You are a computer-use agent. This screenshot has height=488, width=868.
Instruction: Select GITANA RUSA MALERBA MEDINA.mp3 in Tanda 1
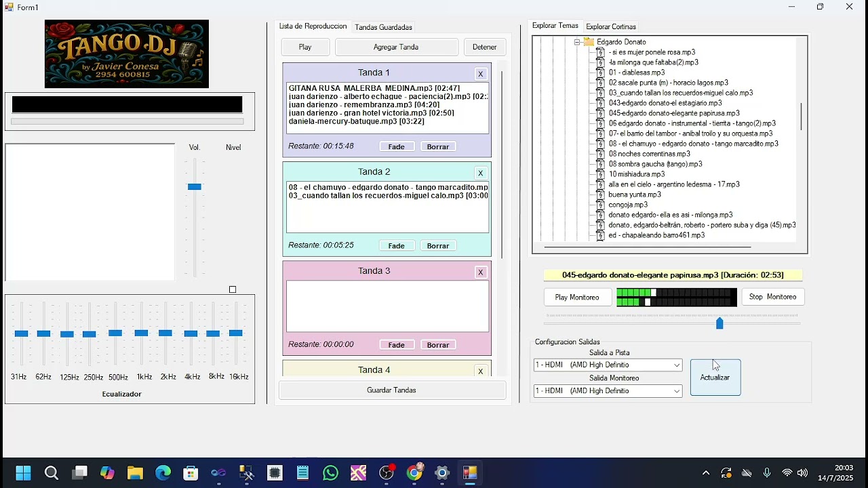[x=374, y=88]
